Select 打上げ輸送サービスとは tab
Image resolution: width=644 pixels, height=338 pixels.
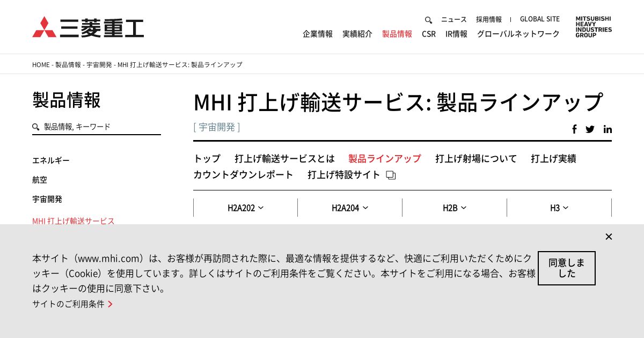coord(284,159)
